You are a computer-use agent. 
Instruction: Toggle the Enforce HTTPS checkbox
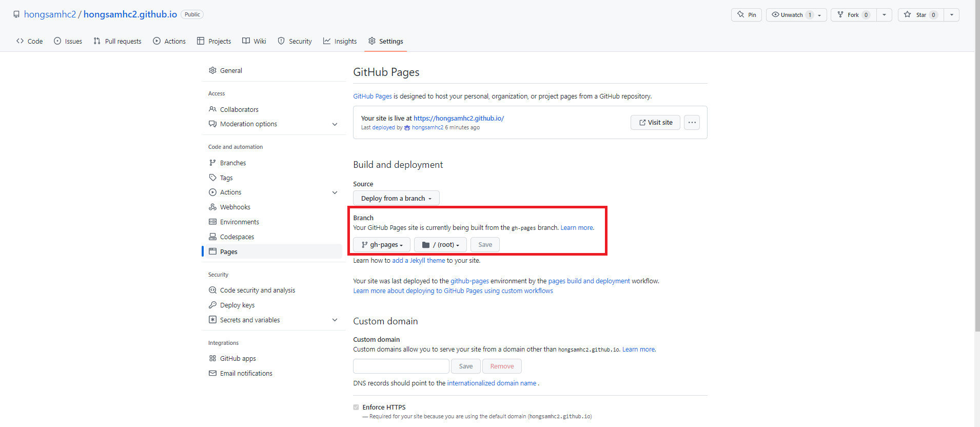coord(356,407)
